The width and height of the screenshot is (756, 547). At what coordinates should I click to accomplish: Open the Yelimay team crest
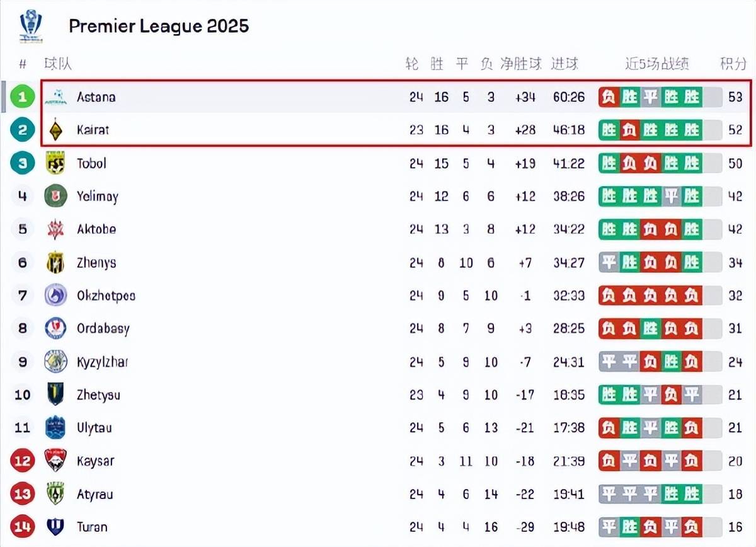55,197
